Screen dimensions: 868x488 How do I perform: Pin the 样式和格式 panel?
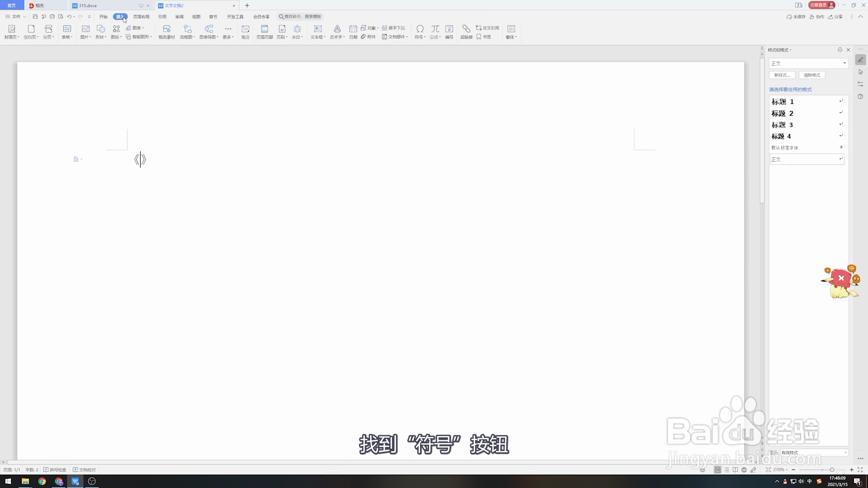pos(840,50)
